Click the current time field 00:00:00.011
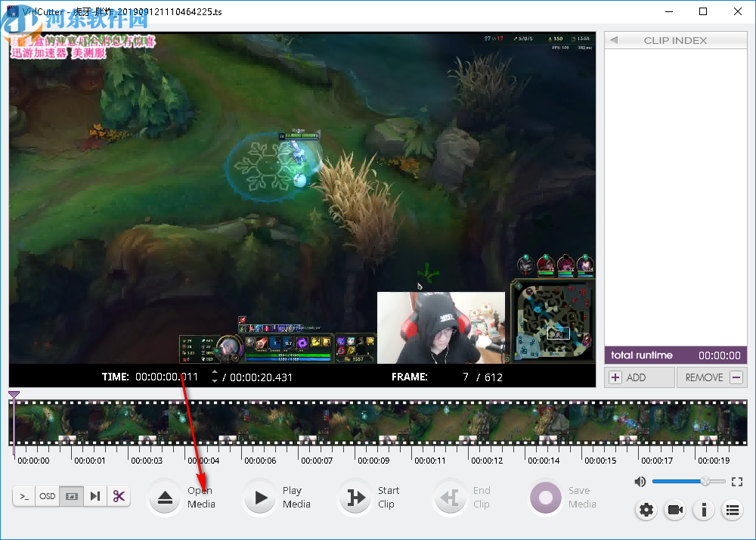 tap(166, 377)
